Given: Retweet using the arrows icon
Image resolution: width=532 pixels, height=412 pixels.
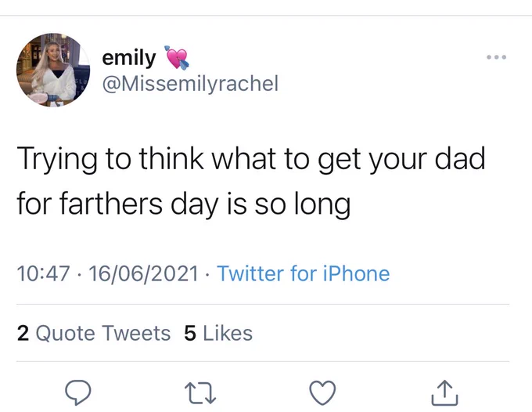Looking at the screenshot, I should [200, 393].
